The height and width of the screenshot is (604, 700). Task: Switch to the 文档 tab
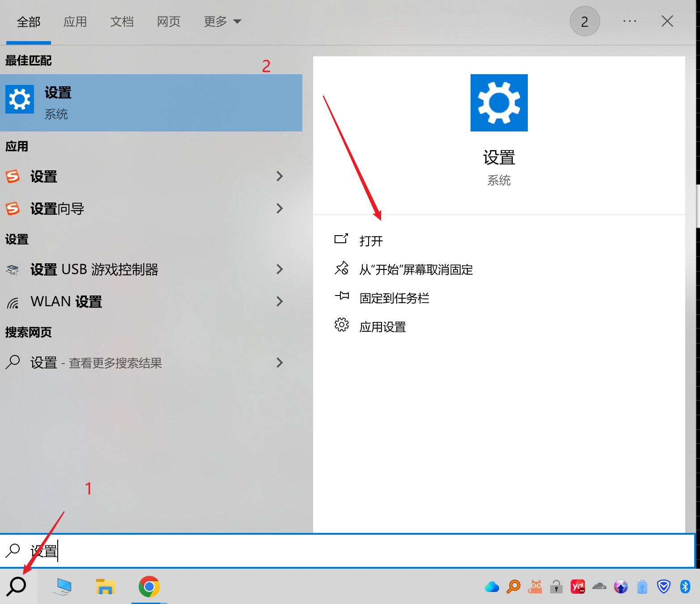pos(122,21)
